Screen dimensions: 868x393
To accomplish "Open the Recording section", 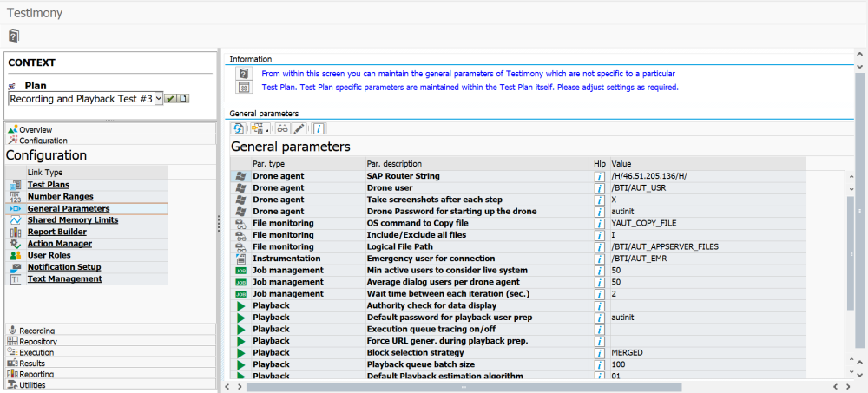I will pyautogui.click(x=109, y=330).
